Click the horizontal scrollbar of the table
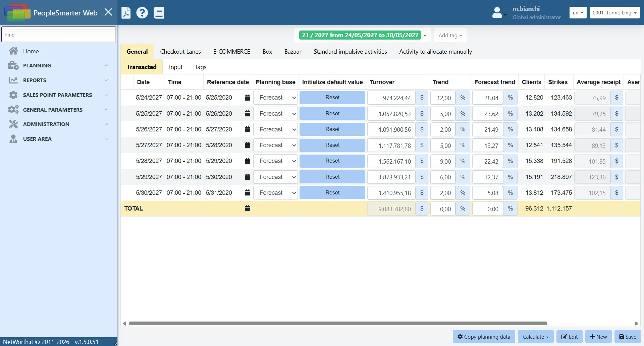Screen dimensions: 644x346 pyautogui.click(x=338, y=324)
